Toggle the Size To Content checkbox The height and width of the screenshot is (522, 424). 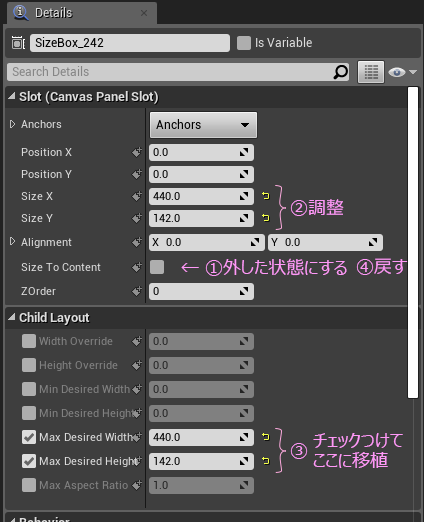tap(157, 267)
